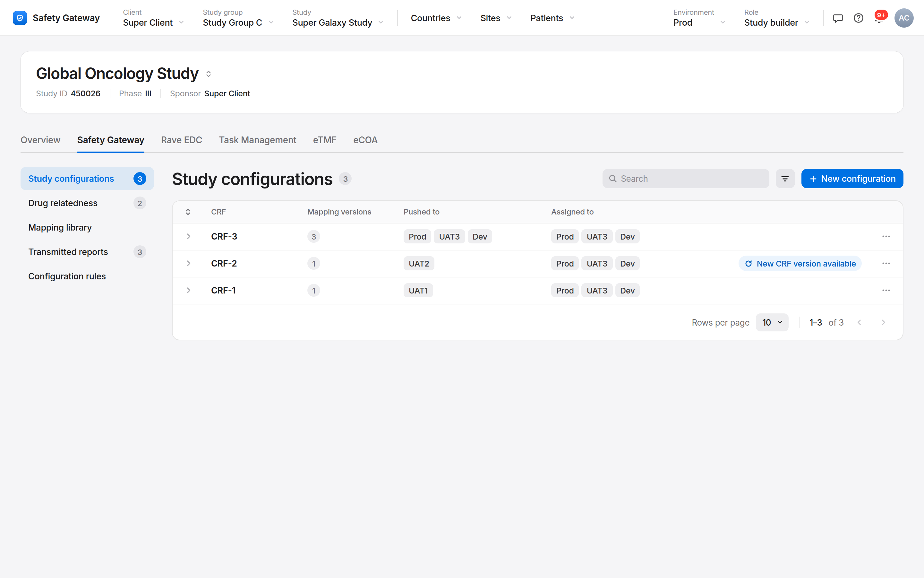The image size is (924, 578).
Task: Switch to the eCOA tab
Action: (x=365, y=140)
